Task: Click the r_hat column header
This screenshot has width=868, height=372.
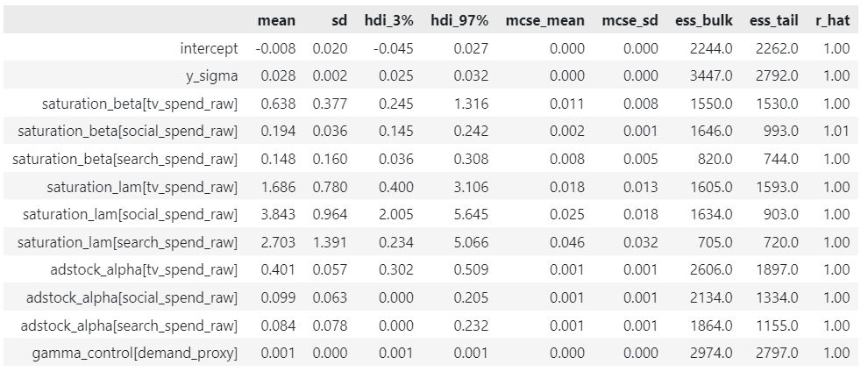Action: click(x=833, y=21)
